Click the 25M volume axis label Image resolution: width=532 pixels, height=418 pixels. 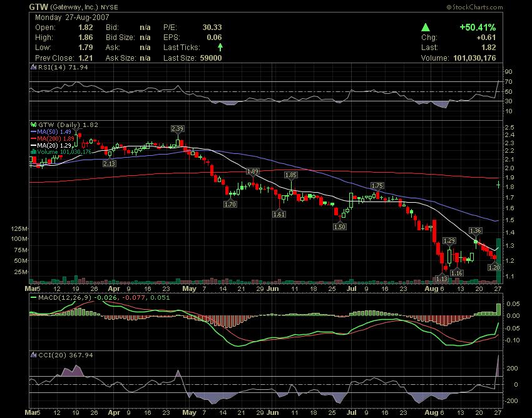point(21,272)
